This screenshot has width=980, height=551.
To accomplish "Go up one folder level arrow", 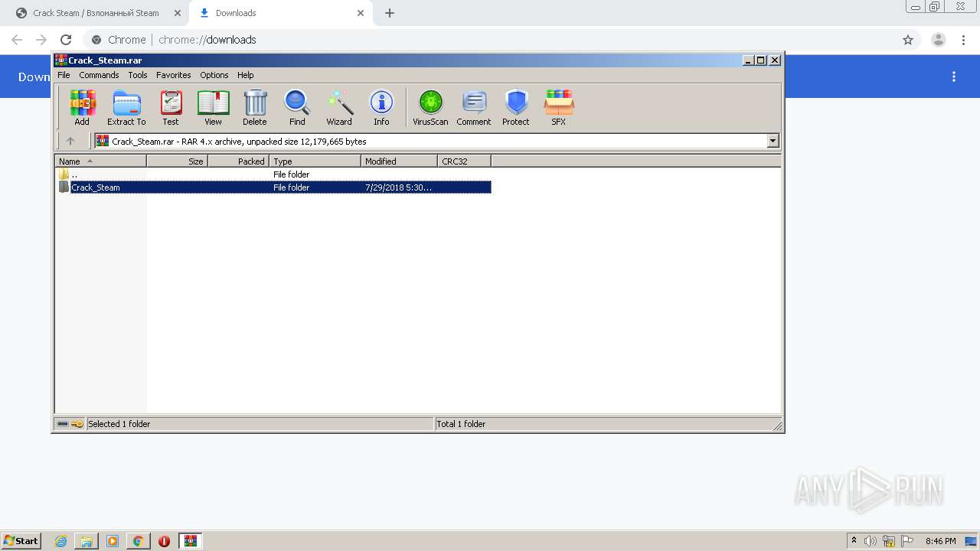I will click(70, 141).
